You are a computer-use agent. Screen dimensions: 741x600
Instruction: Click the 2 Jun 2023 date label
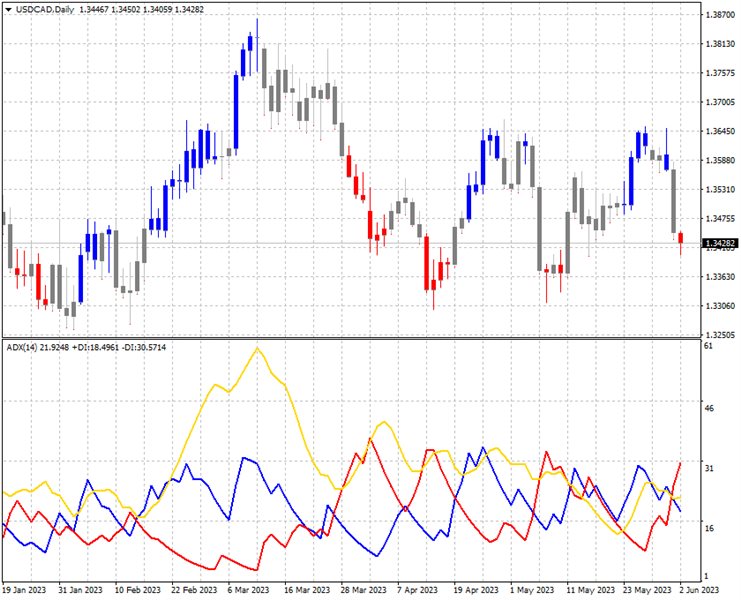(700, 590)
